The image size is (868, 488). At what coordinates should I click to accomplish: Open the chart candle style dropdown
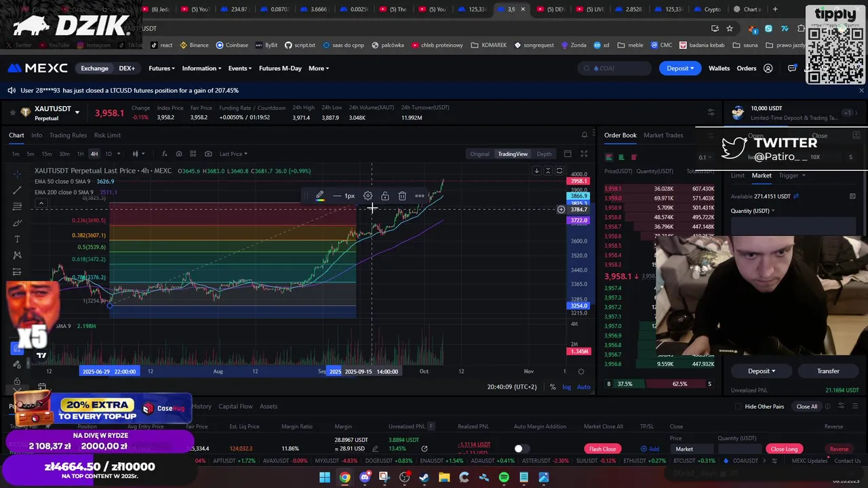(x=138, y=154)
